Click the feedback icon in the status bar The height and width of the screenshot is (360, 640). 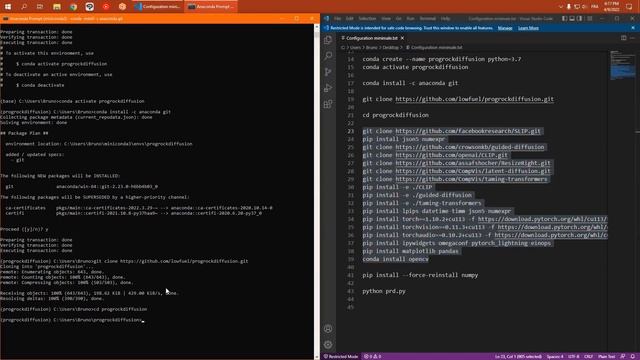(623, 356)
